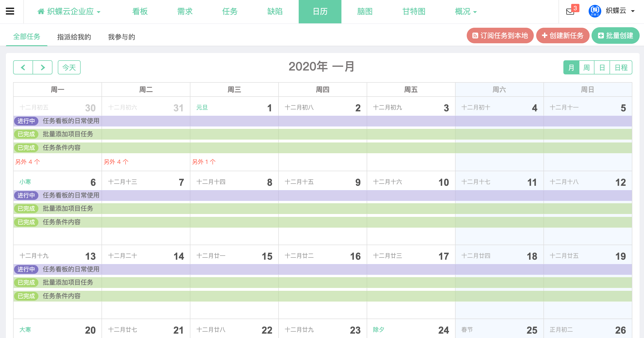644x338 pixels.
Task: Go to previous month arrow
Action: pos(23,67)
